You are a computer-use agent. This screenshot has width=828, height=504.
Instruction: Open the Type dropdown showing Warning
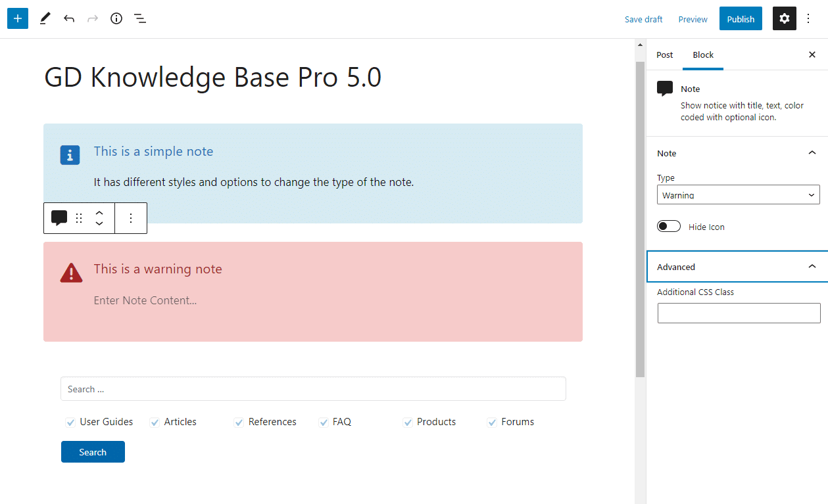(738, 195)
